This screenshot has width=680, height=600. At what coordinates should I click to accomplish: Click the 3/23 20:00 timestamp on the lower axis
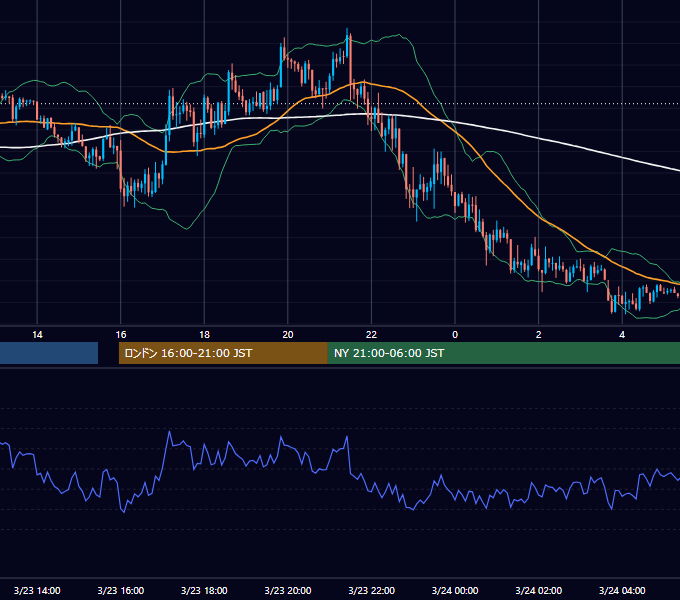288,590
